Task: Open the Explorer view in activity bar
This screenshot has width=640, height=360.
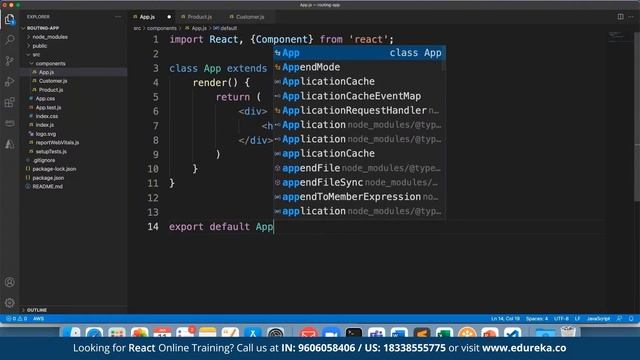Action: [9, 19]
